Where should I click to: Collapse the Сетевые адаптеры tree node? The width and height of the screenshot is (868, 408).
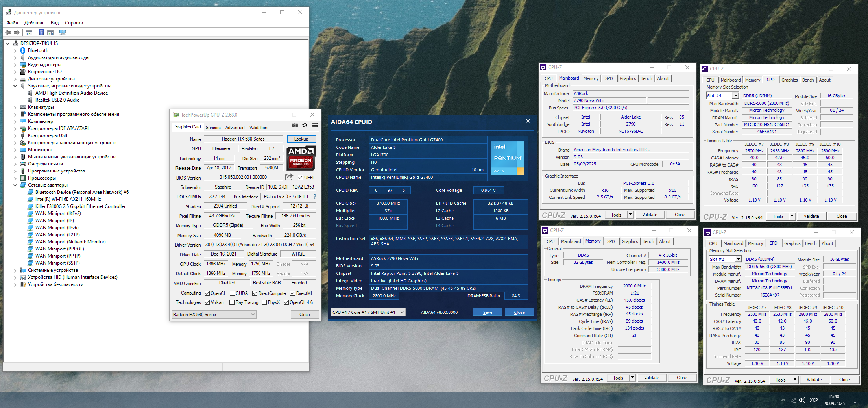15,185
